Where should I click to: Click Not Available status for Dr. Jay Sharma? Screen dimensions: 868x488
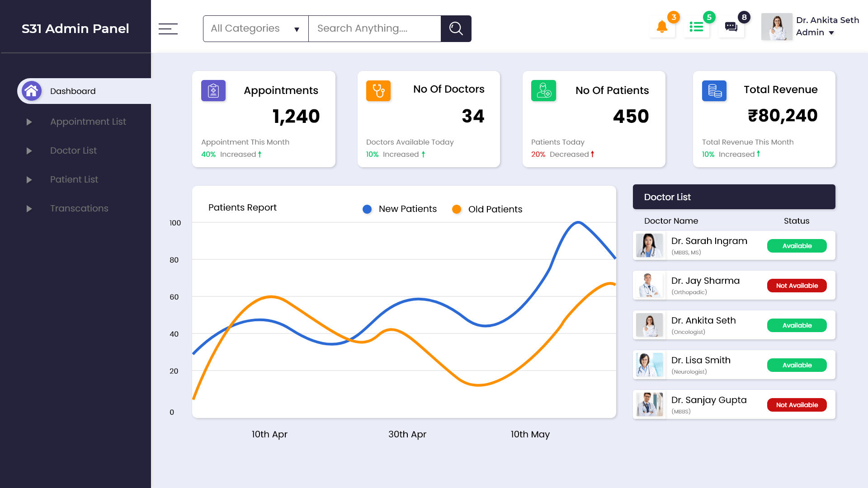pyautogui.click(x=797, y=286)
